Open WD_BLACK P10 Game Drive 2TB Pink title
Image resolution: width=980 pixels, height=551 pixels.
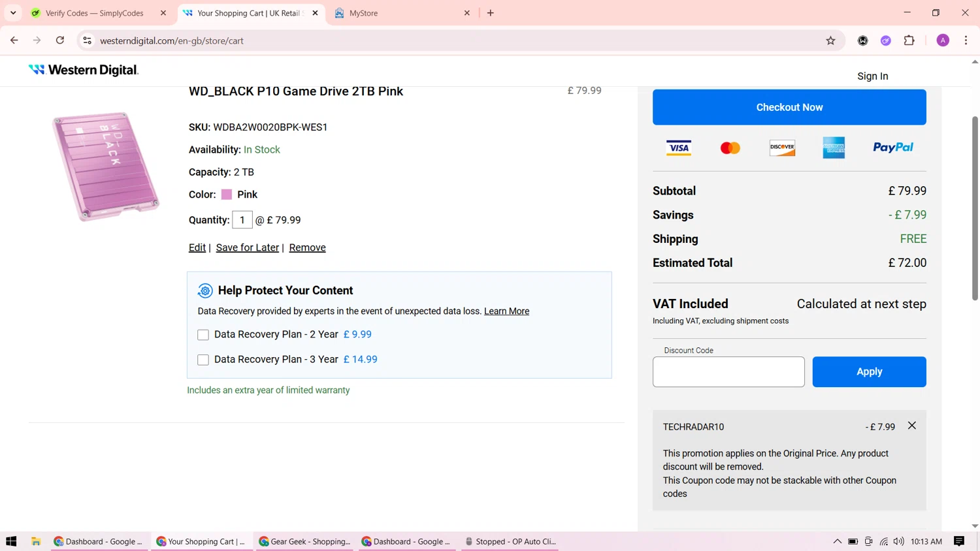[296, 91]
